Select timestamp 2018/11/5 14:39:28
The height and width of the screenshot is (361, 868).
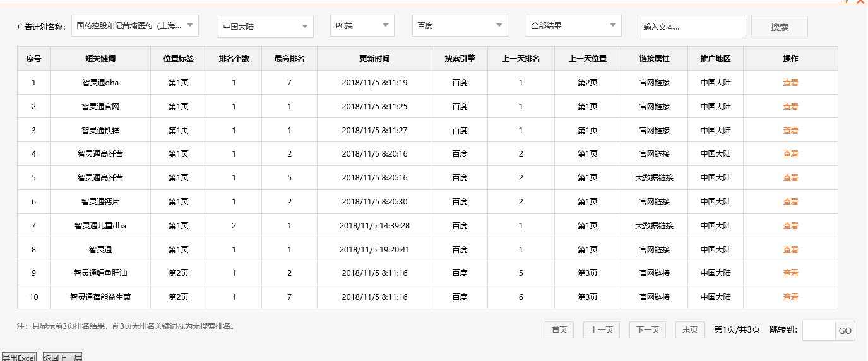coord(375,226)
